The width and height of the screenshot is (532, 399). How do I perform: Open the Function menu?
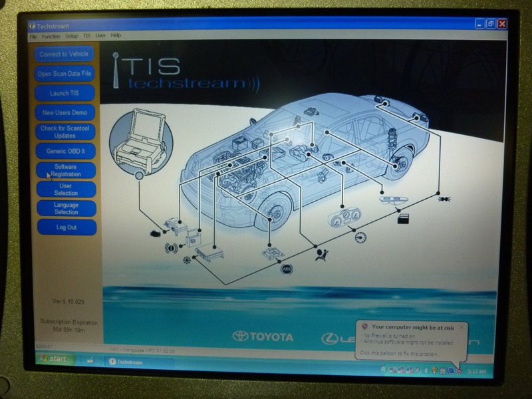coord(51,37)
